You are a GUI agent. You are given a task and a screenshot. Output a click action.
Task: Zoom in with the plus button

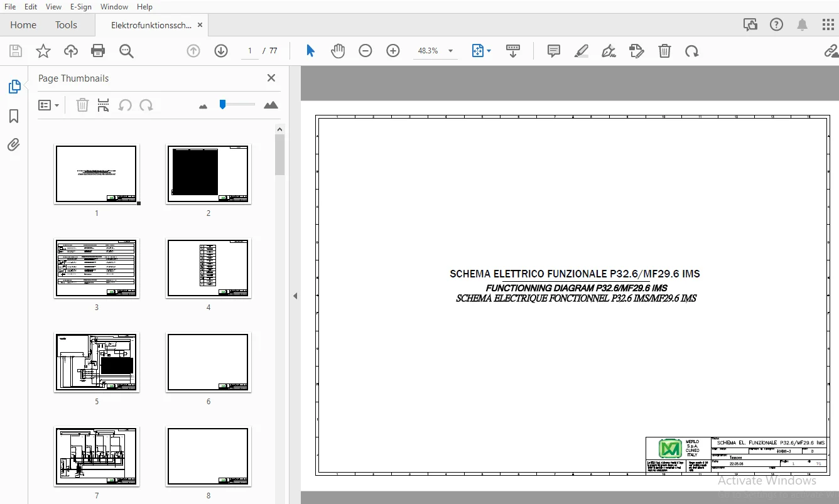393,51
